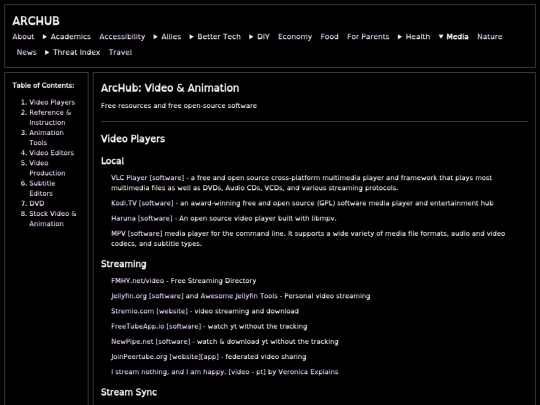The height and width of the screenshot is (405, 540).
Task: Go to the Nature page
Action: click(x=490, y=37)
